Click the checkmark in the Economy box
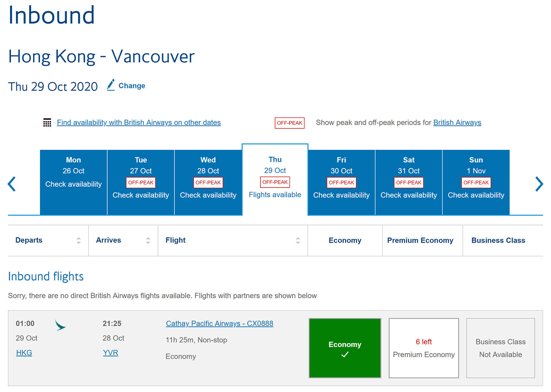Screen dimensions: 551x392 pos(345,355)
